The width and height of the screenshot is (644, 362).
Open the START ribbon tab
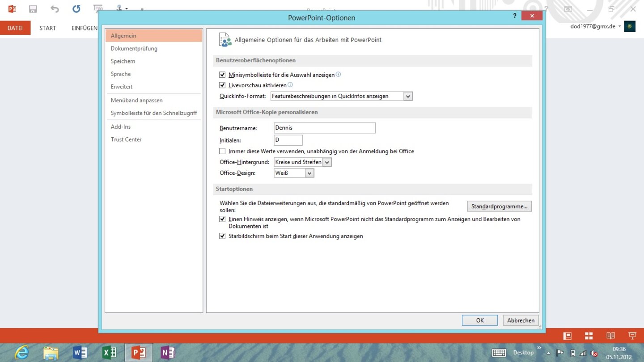(48, 28)
